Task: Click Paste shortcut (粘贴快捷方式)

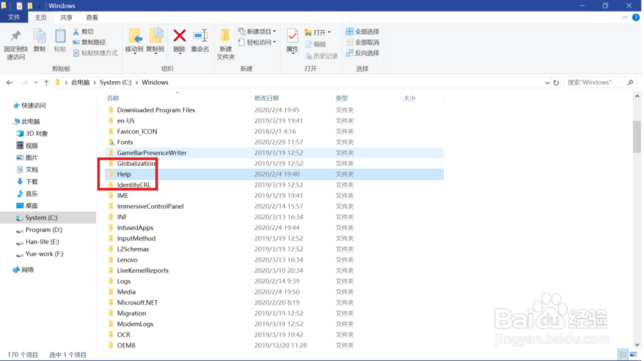Action: (x=95, y=53)
